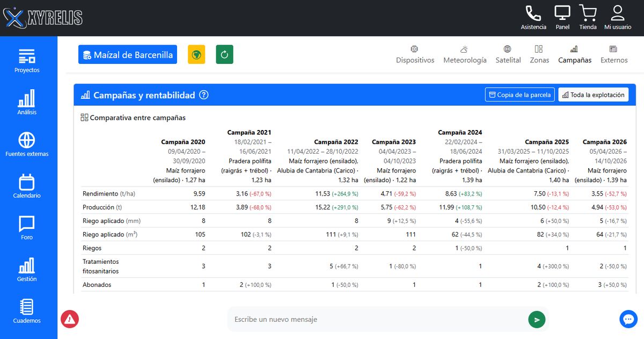
Task: Go to Tienda shopping cart
Action: tap(588, 18)
